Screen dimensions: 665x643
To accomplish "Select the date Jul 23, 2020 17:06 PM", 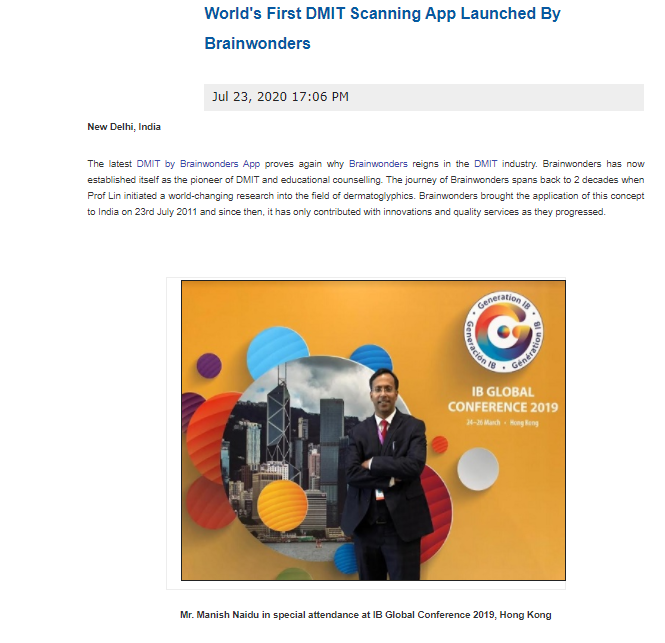I will [280, 97].
